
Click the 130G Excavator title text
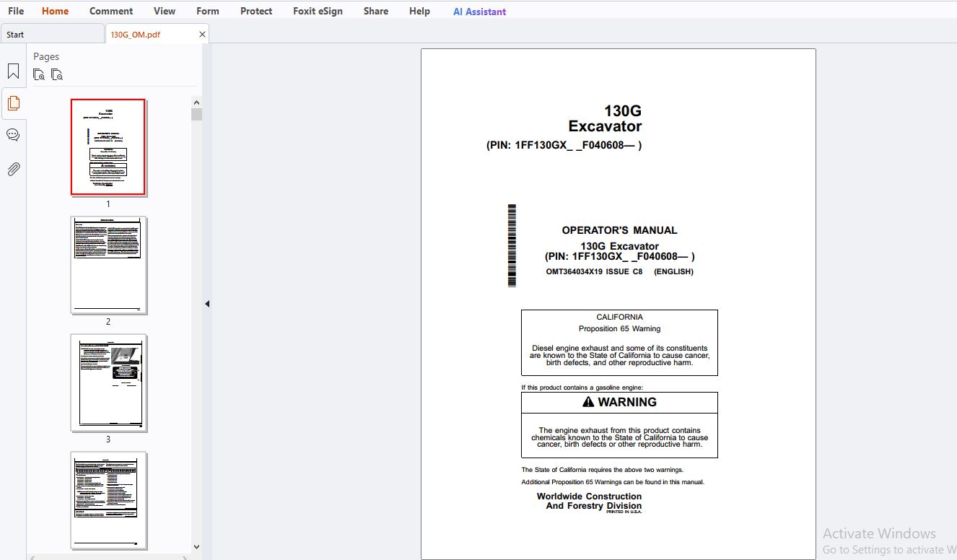(605, 118)
